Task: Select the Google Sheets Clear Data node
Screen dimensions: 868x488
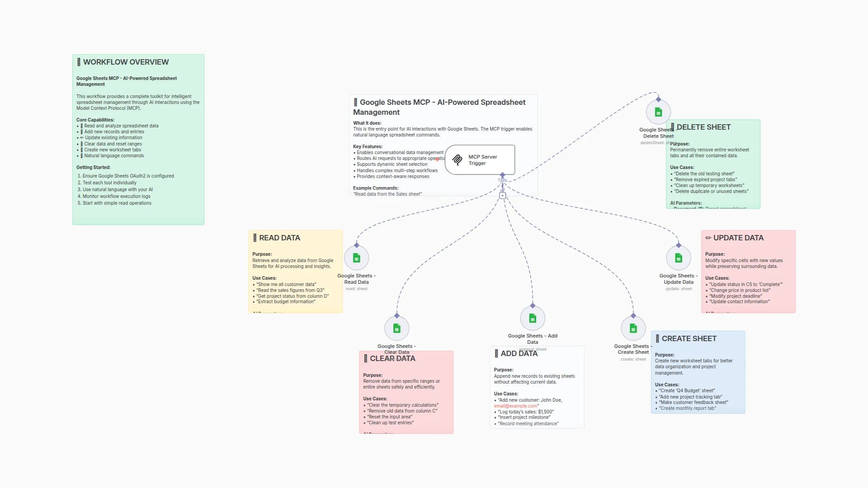Action: pos(396,328)
